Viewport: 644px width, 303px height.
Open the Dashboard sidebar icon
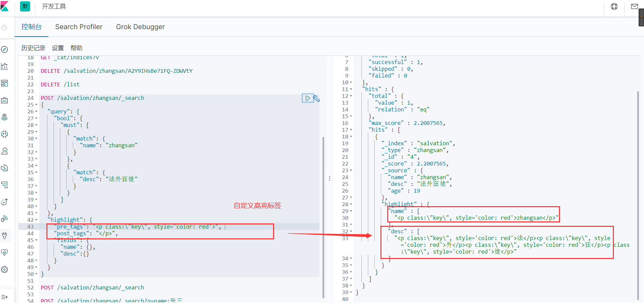click(5, 83)
